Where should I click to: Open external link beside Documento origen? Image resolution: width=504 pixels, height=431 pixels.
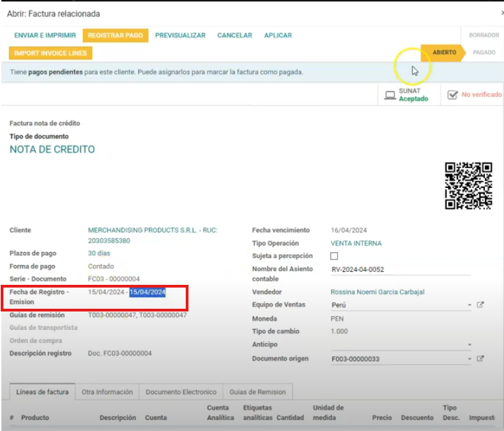pyautogui.click(x=480, y=359)
